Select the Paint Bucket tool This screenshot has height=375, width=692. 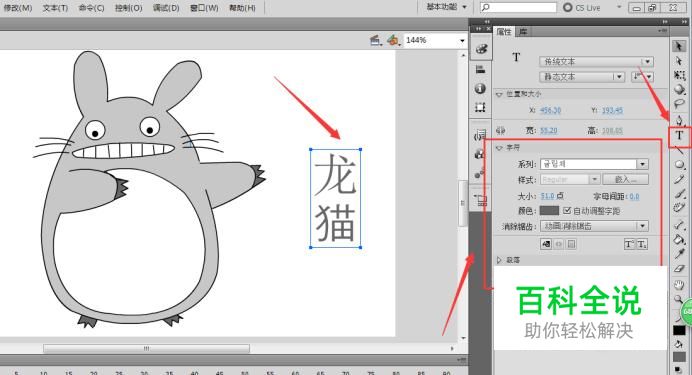coord(679,240)
